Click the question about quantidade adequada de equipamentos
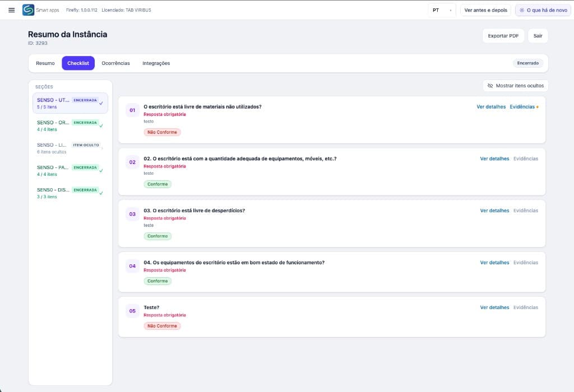The width and height of the screenshot is (574, 392). 240,158
